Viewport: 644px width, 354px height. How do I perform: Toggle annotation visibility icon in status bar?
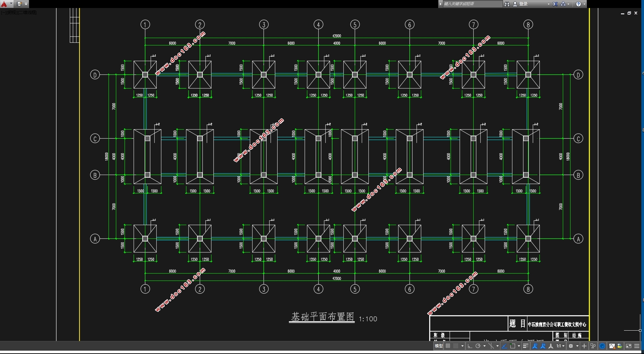tap(535, 346)
